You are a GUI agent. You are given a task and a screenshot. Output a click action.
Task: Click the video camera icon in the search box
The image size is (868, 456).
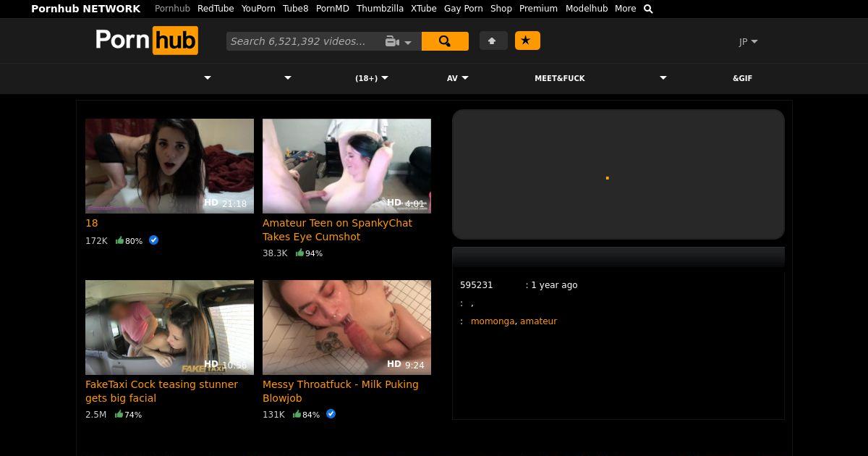coord(392,41)
